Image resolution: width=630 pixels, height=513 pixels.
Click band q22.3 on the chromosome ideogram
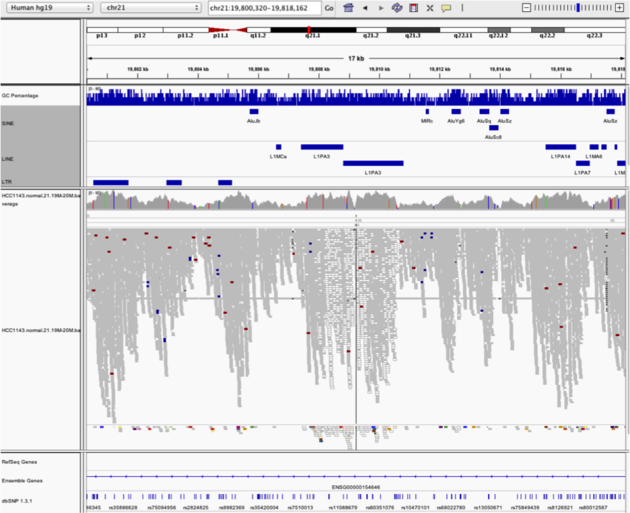coord(594,34)
